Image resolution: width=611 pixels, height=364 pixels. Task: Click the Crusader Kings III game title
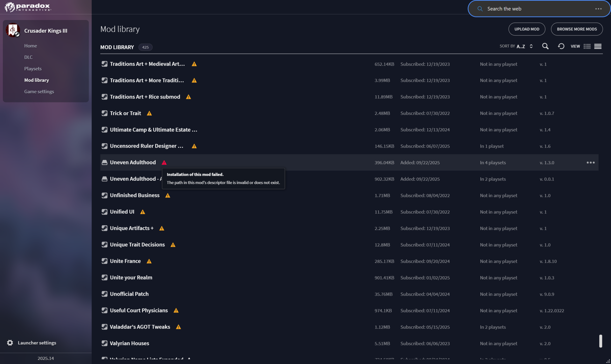pos(46,31)
